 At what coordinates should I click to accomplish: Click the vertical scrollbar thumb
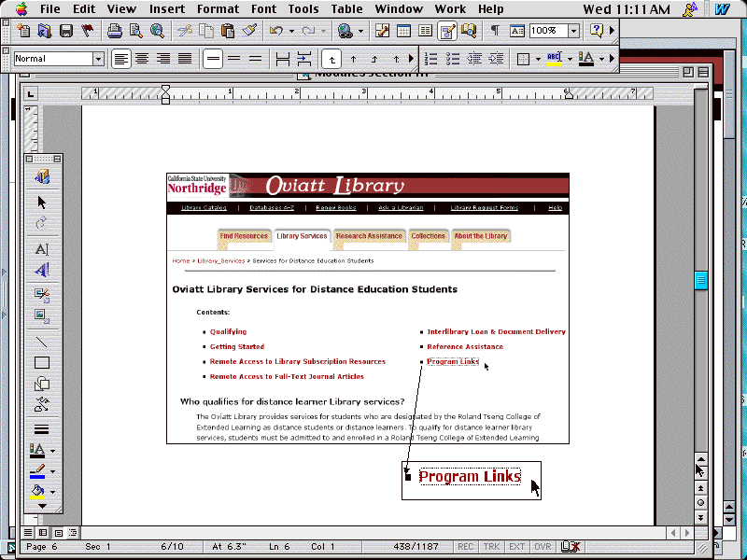(x=701, y=280)
